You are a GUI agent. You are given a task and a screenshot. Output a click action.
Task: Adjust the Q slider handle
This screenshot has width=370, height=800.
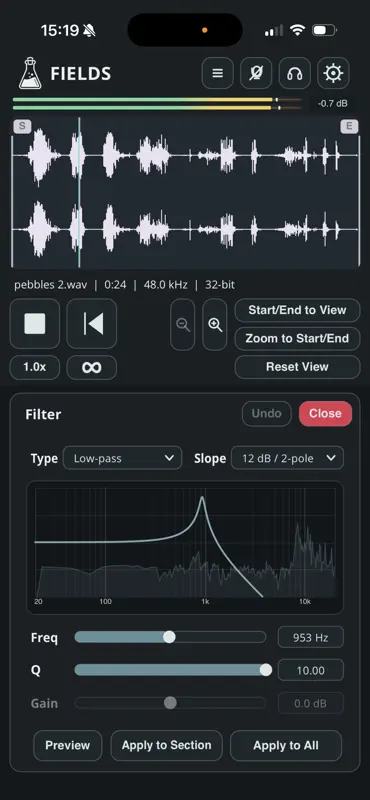pos(266,670)
